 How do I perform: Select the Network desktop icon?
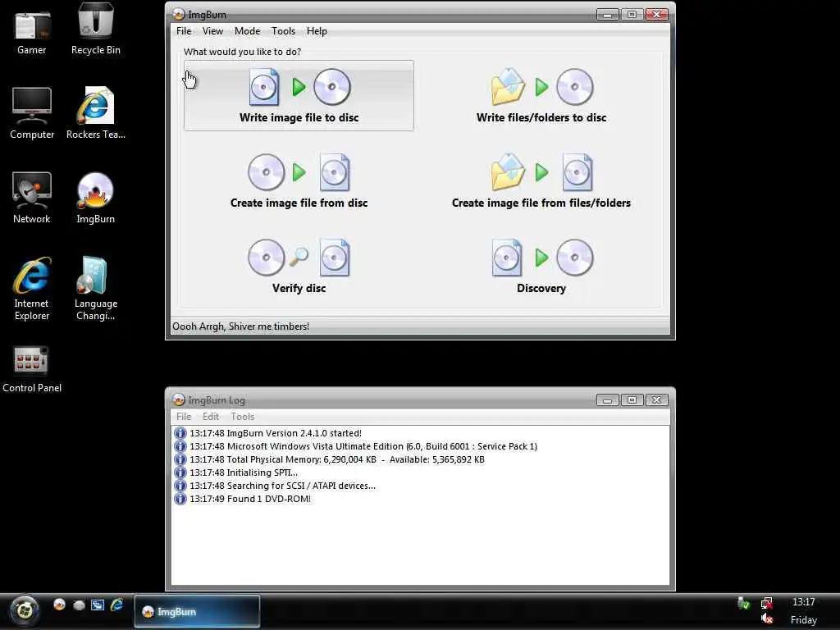32,199
